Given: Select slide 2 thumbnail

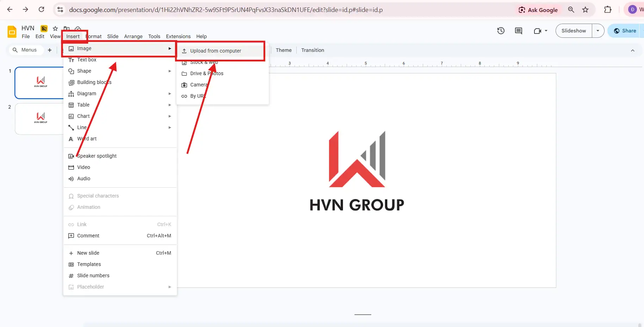Looking at the screenshot, I should [x=39, y=119].
